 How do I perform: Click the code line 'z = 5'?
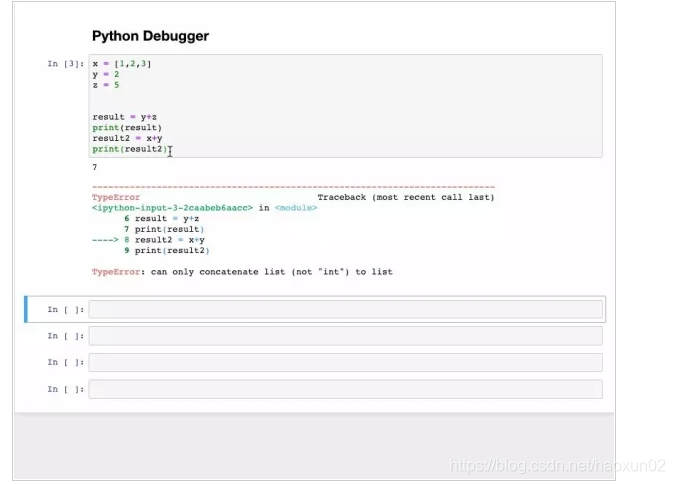(x=105, y=85)
